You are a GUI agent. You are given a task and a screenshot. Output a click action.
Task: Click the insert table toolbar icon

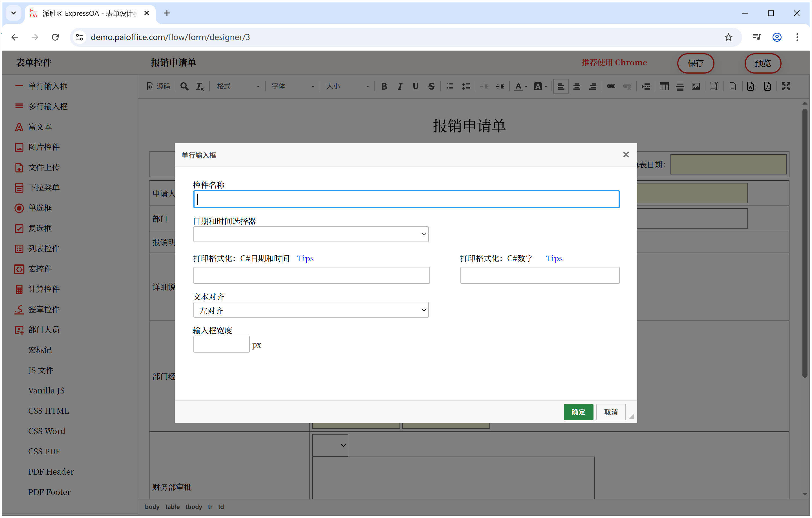click(x=664, y=87)
